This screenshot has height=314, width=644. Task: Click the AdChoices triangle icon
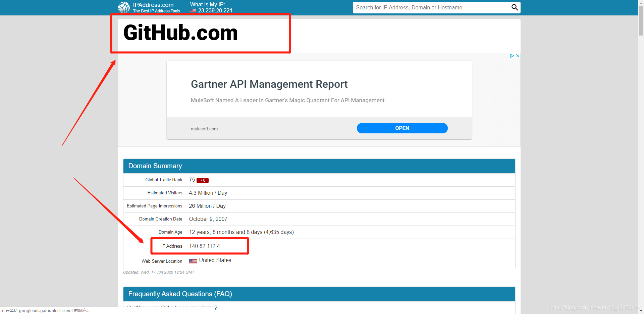coord(512,56)
